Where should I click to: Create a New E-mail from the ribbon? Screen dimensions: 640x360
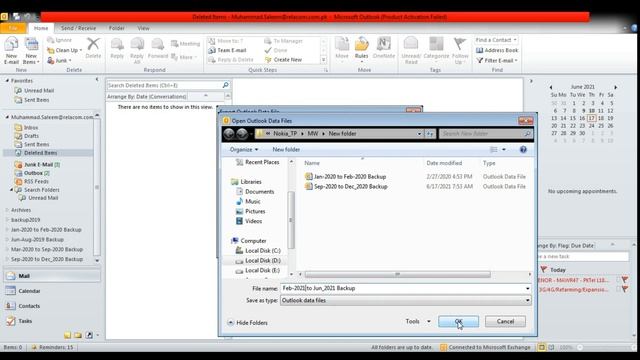coord(11,50)
